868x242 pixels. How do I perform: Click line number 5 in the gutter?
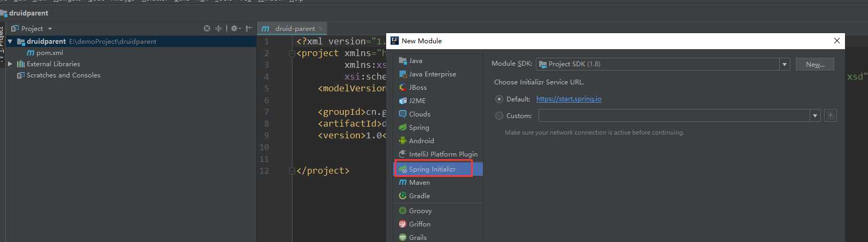(266, 89)
